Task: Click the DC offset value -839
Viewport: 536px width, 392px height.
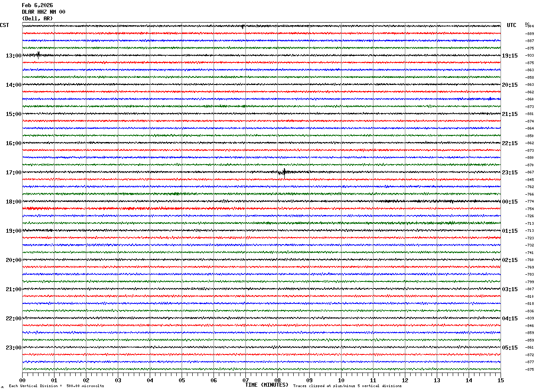Action: [529, 319]
